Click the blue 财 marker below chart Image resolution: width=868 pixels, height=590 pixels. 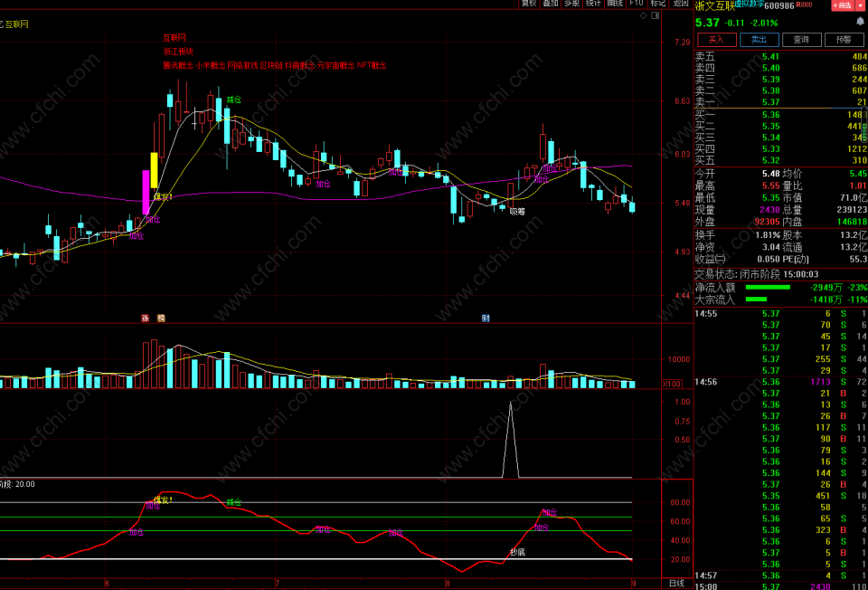point(486,318)
